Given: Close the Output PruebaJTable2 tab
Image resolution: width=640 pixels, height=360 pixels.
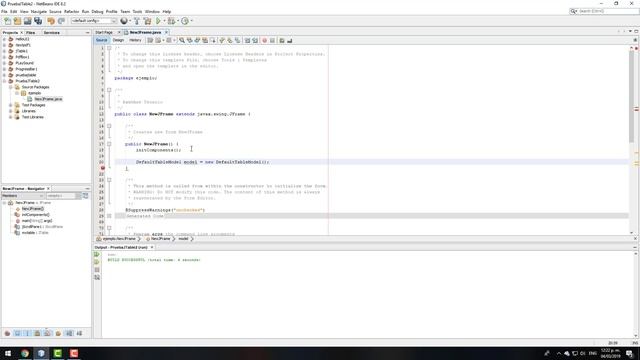Looking at the screenshot, I should click(152, 247).
